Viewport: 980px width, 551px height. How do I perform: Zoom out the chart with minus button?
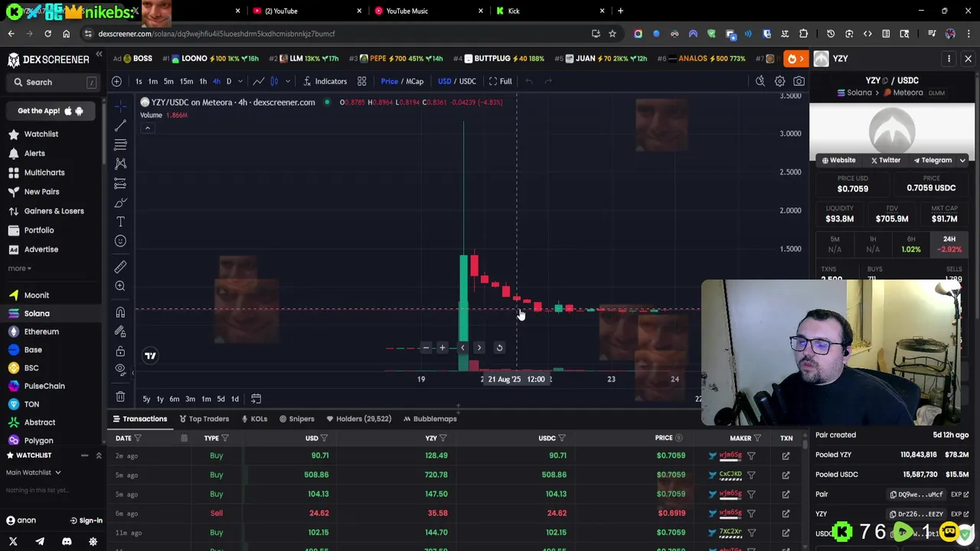tap(426, 347)
